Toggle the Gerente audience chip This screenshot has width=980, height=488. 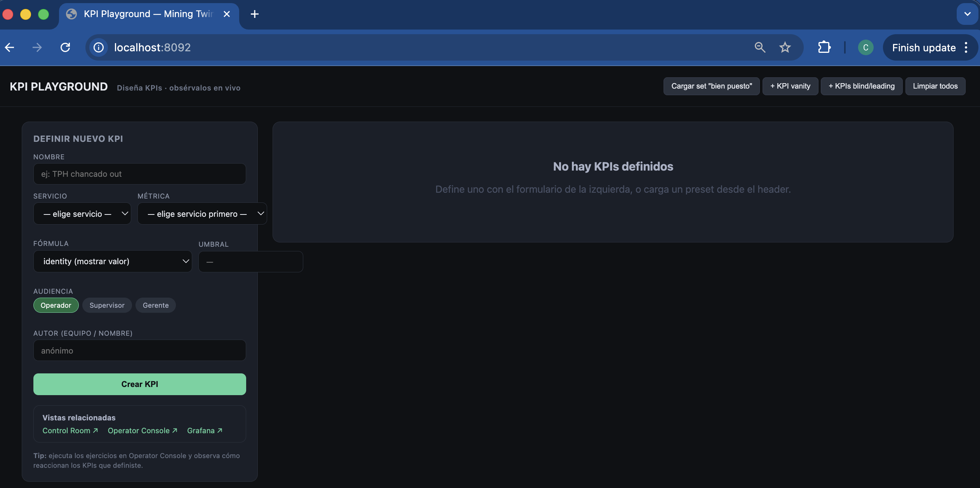[156, 305]
